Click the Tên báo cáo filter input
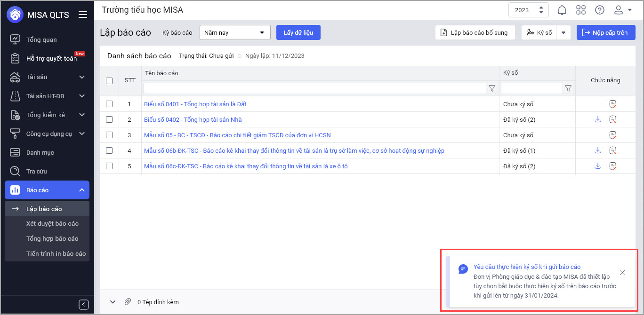Screen dimensions: 644x315 coord(314,88)
